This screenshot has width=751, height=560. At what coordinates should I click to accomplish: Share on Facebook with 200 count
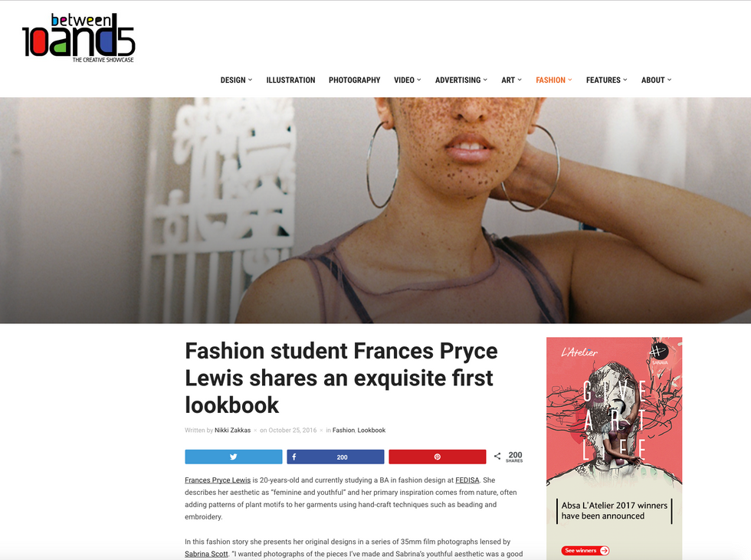point(336,457)
